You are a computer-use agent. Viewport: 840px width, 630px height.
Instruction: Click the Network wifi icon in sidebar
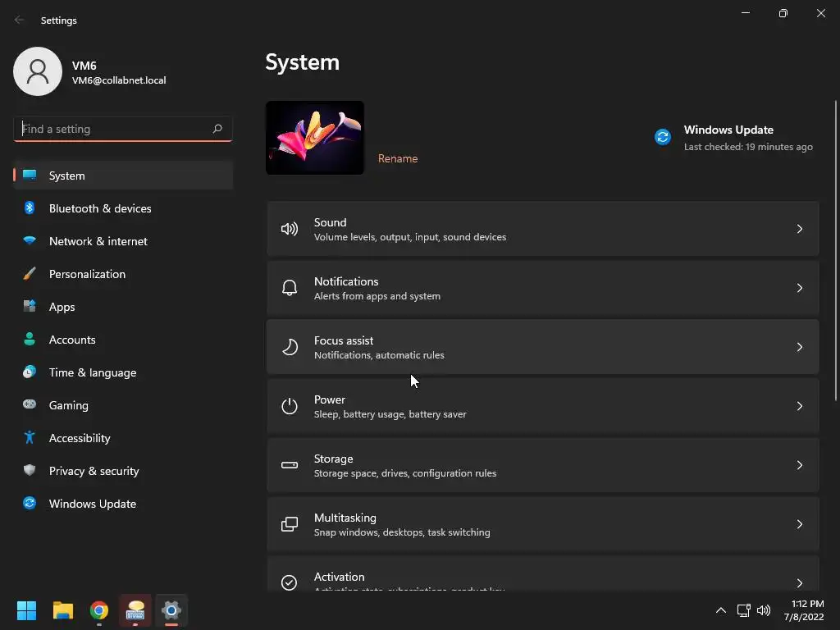coord(30,241)
